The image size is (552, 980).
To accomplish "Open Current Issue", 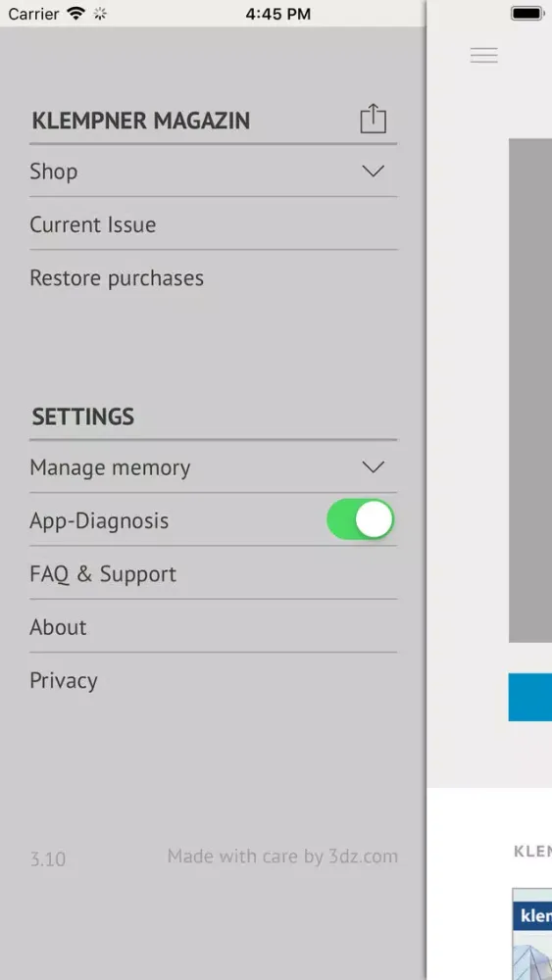I will point(213,224).
